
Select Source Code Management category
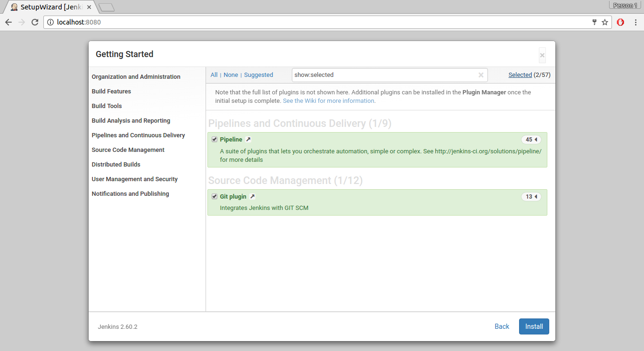click(128, 150)
